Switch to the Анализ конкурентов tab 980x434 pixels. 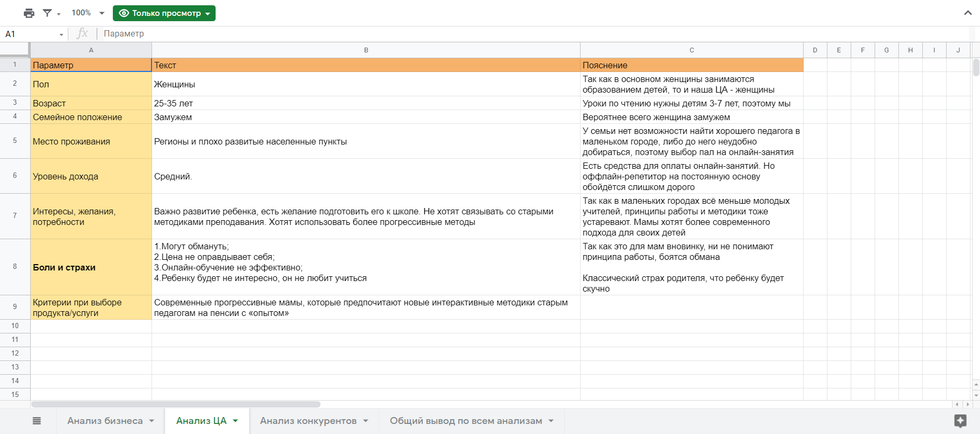[x=308, y=421]
